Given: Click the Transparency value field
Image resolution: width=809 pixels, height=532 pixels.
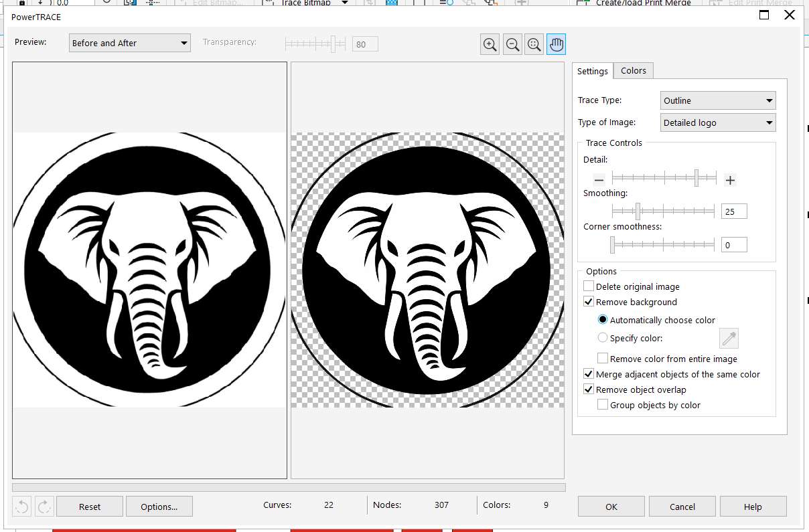Looking at the screenshot, I should tap(365, 44).
